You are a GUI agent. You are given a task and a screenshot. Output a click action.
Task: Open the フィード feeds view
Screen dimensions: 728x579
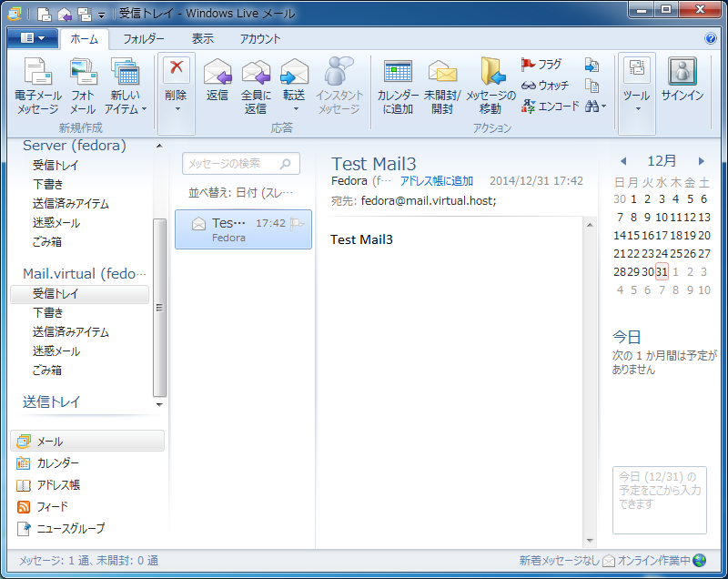[43, 506]
